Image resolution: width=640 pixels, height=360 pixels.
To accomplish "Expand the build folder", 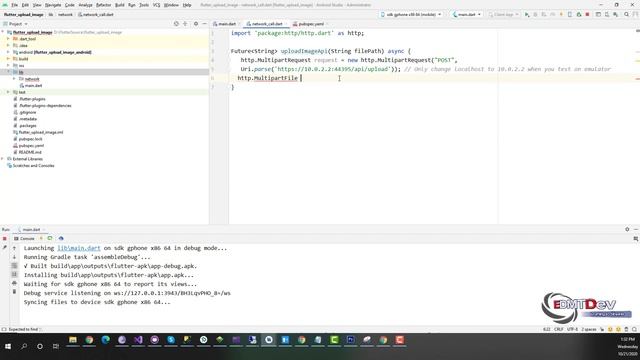I will pyautogui.click(x=8, y=59).
